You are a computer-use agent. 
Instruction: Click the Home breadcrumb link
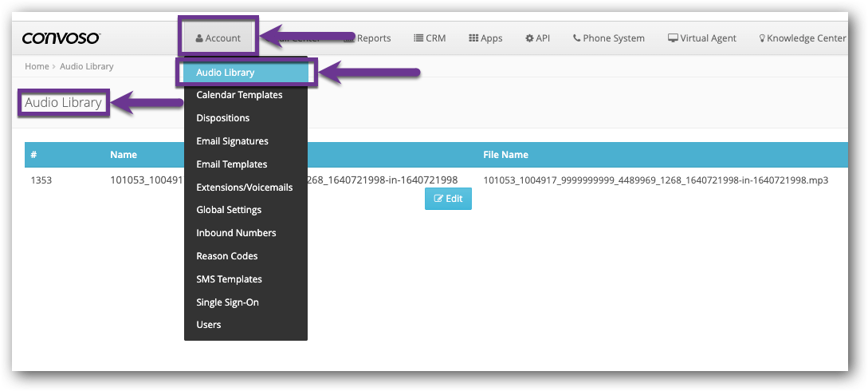coord(37,66)
